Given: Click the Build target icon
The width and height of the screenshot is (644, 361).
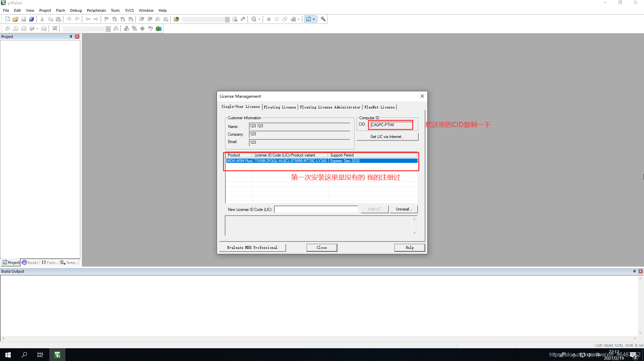Looking at the screenshot, I should click(x=15, y=29).
